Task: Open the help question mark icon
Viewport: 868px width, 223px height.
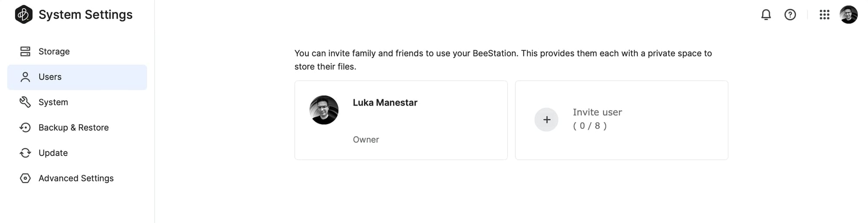Action: pos(790,15)
